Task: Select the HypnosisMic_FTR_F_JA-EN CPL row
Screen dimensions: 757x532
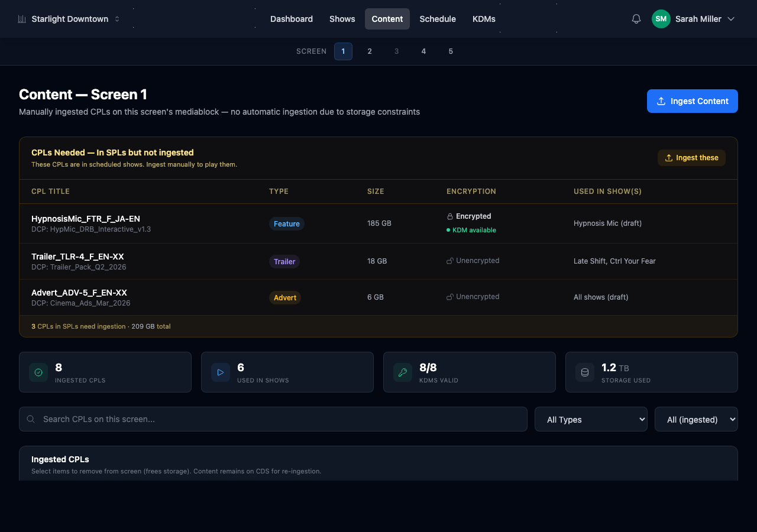Action: [86, 223]
